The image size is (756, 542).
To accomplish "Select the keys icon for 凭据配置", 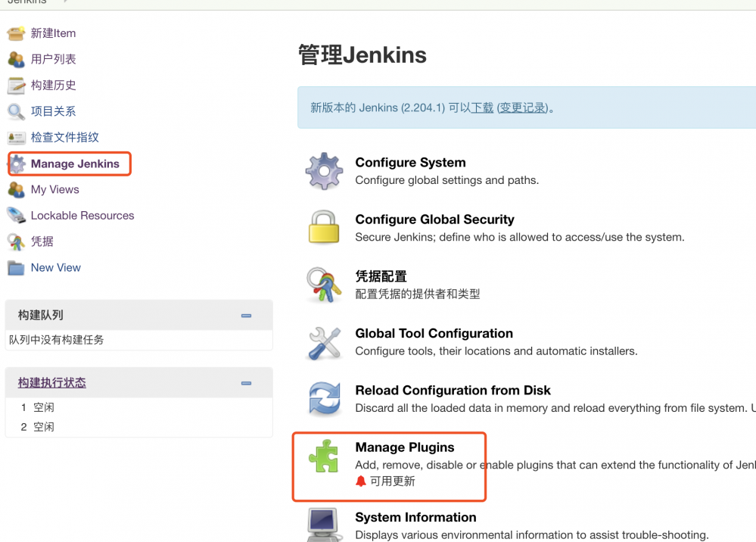I will point(324,285).
